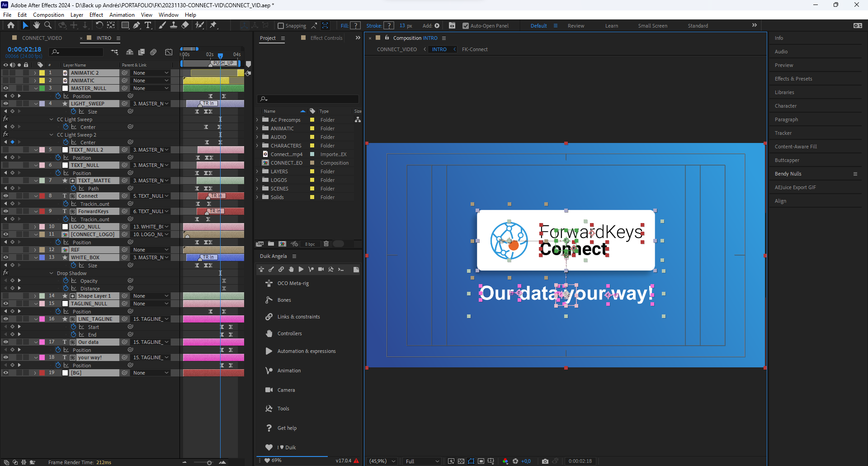Toggle frame blending for timeline layers

click(142, 52)
